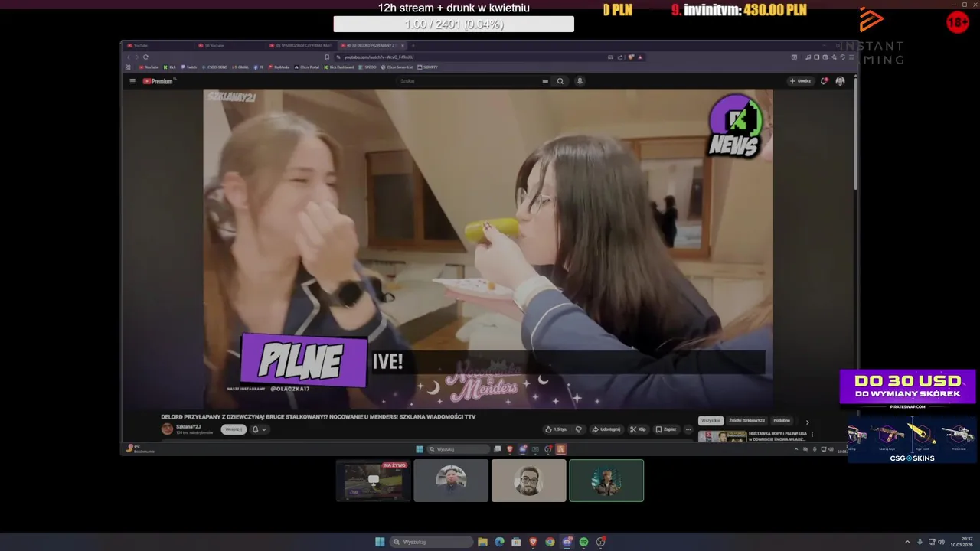Click the video title DELORD PRZYŁAPANY text
This screenshot has width=980, height=551.
click(318, 417)
